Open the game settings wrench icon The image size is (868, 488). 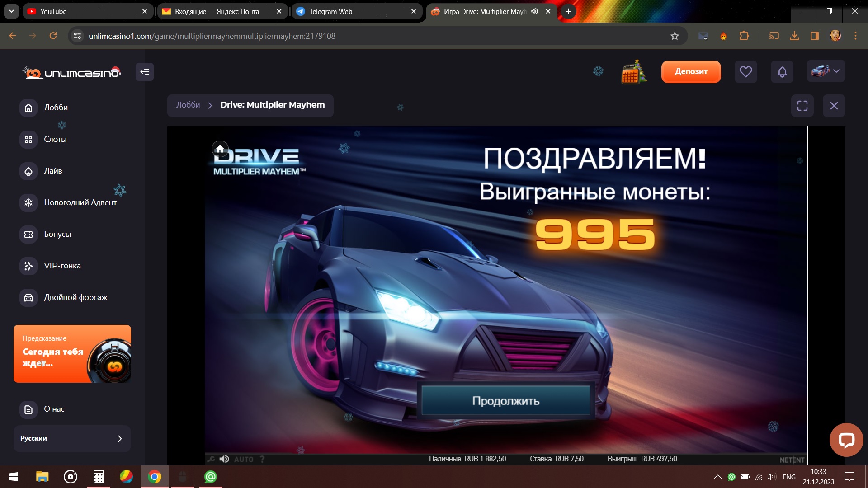[x=211, y=459]
